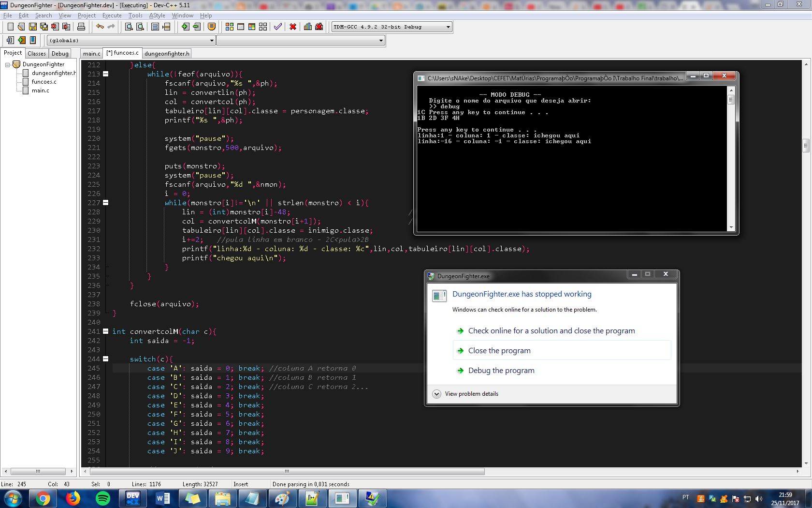Switch to the Classes sidebar tab
The width and height of the screenshot is (812, 508).
tap(37, 54)
